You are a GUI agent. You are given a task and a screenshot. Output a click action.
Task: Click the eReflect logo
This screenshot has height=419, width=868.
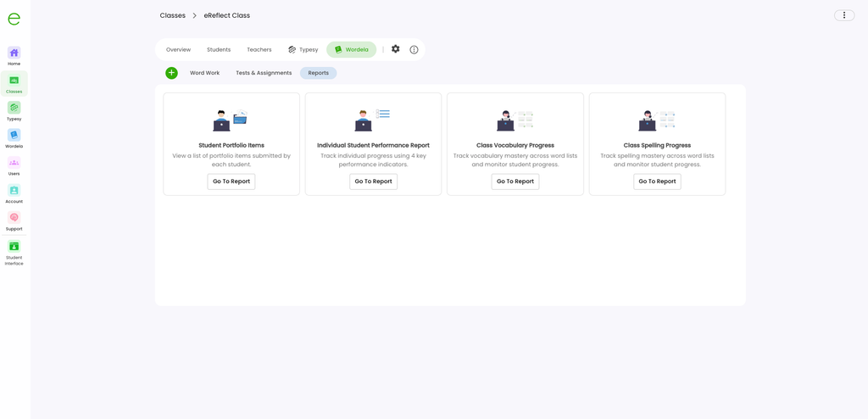tap(14, 19)
